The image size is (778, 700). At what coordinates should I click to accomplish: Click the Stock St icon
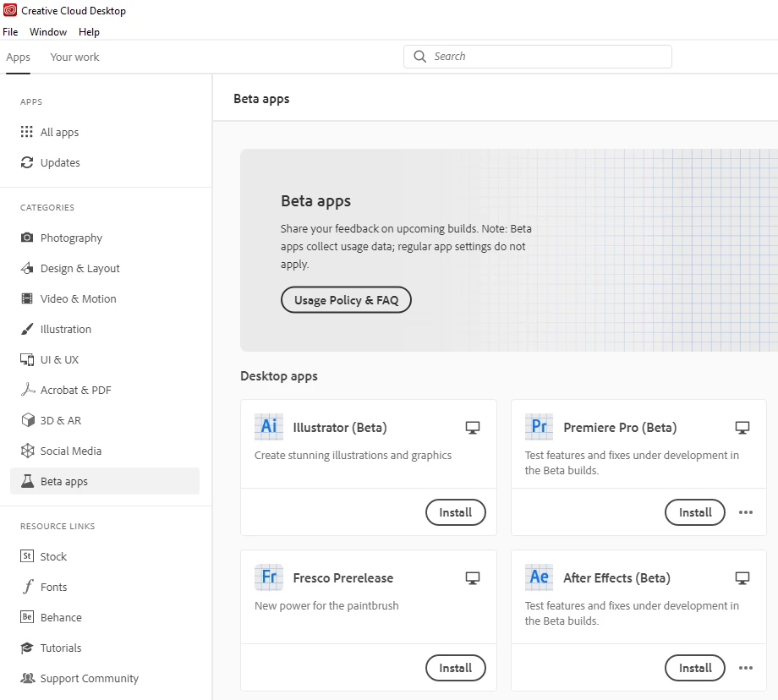[27, 556]
